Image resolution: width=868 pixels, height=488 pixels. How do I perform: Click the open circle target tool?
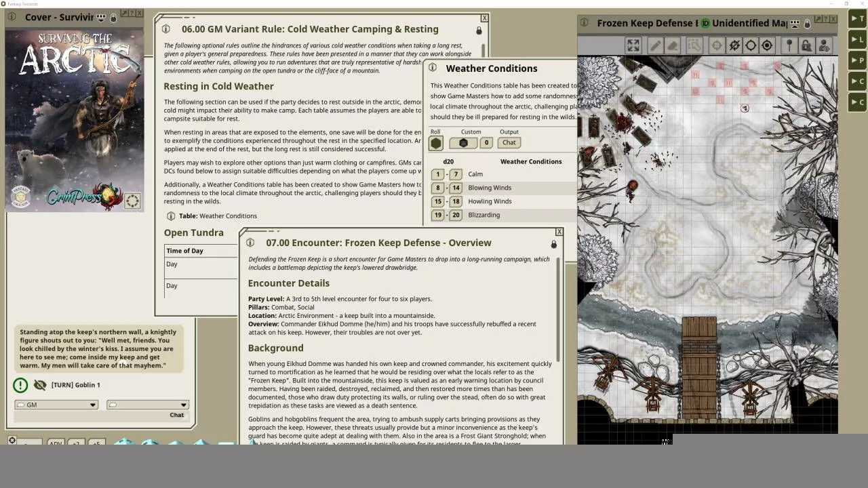point(751,45)
